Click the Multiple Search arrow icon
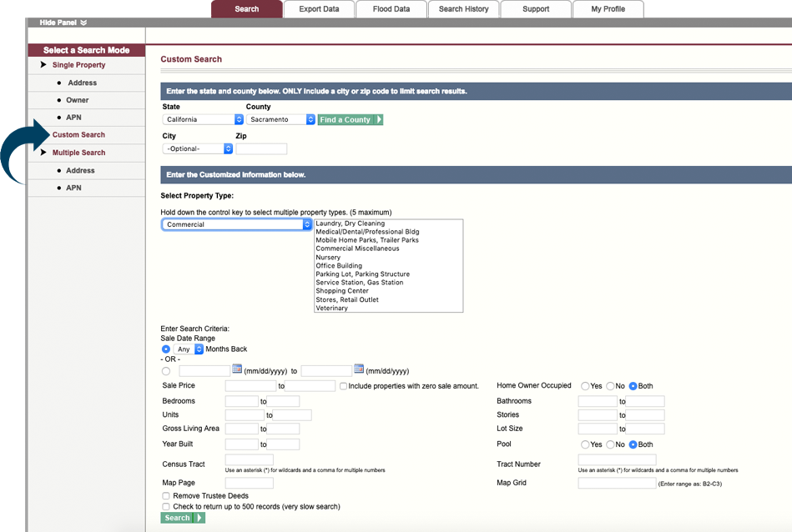Image resolution: width=792 pixels, height=532 pixels. (x=43, y=153)
